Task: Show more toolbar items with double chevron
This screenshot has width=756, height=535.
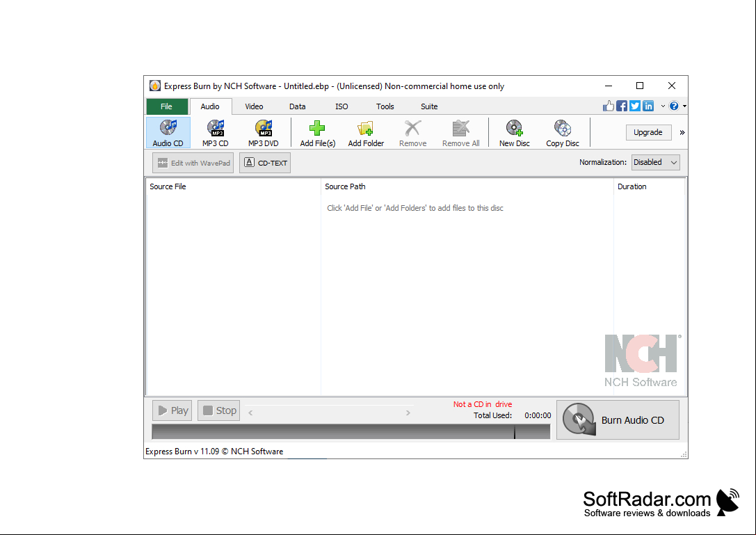Action: (x=682, y=132)
